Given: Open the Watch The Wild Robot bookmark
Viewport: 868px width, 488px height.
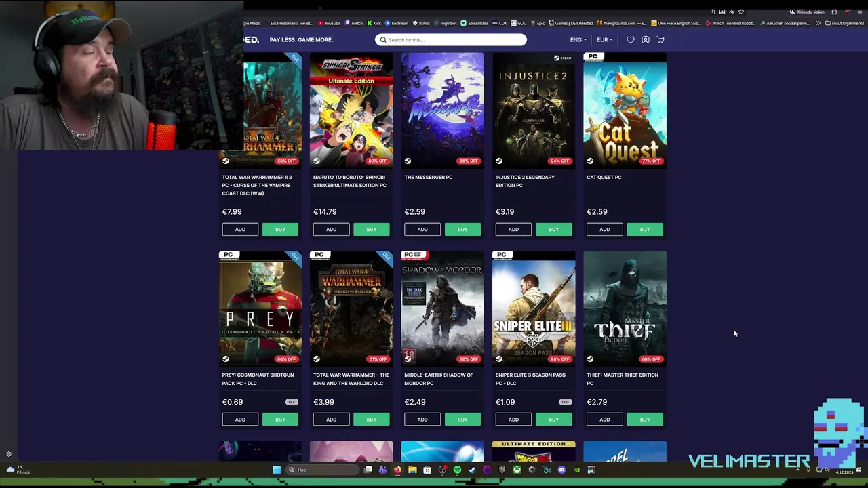Looking at the screenshot, I should (730, 23).
